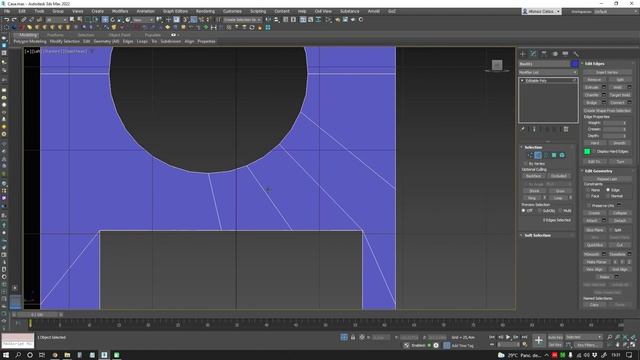
Task: Open Windows Start menu
Action: pyautogui.click(x=6, y=355)
